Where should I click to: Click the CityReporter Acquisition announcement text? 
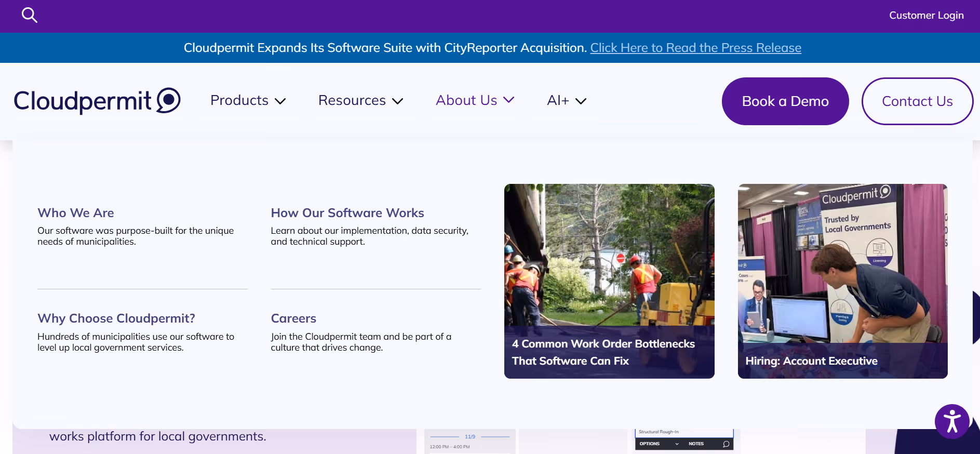[x=386, y=48]
